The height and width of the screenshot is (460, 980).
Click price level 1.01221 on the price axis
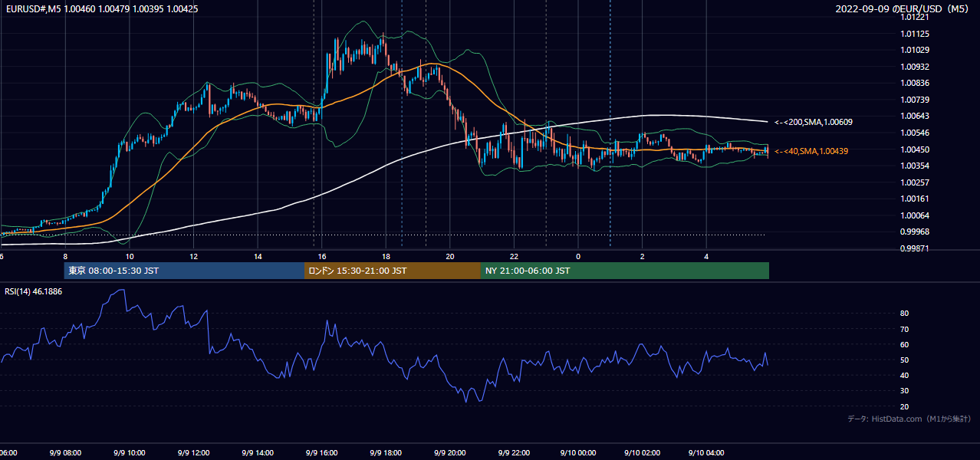tap(914, 18)
